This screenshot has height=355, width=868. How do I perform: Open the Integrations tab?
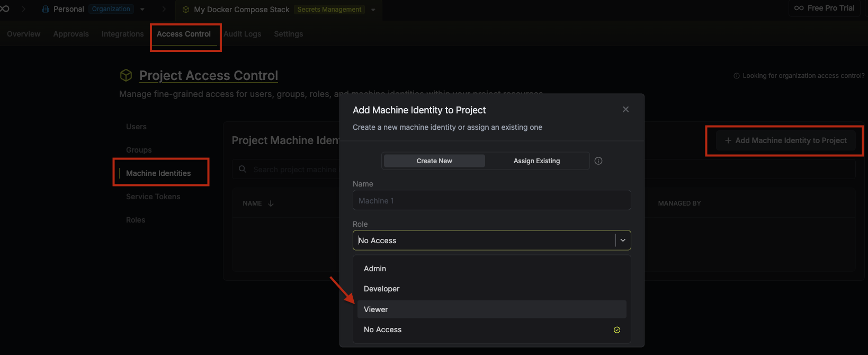pyautogui.click(x=122, y=34)
